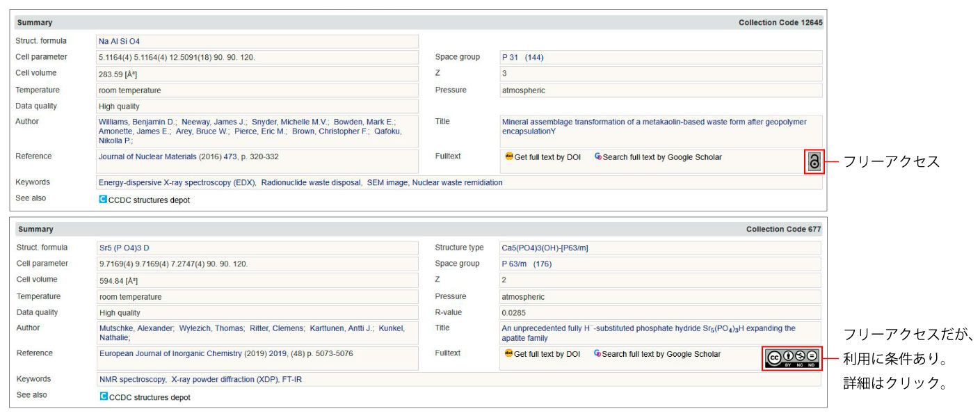The height and width of the screenshot is (418, 980).
Task: Click author Williams, Benjamin D.
Action: coord(137,122)
